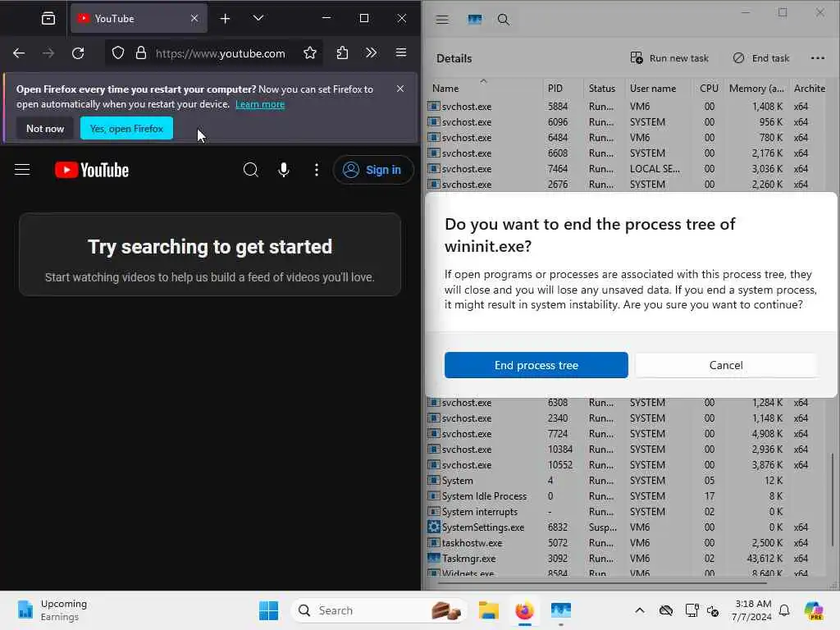
Task: Open Copilot preview icon in taskbar
Action: [814, 610]
